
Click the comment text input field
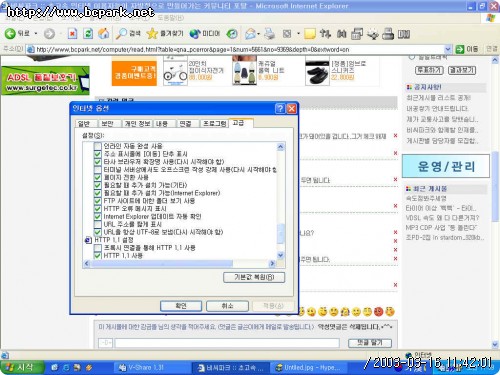(227, 343)
